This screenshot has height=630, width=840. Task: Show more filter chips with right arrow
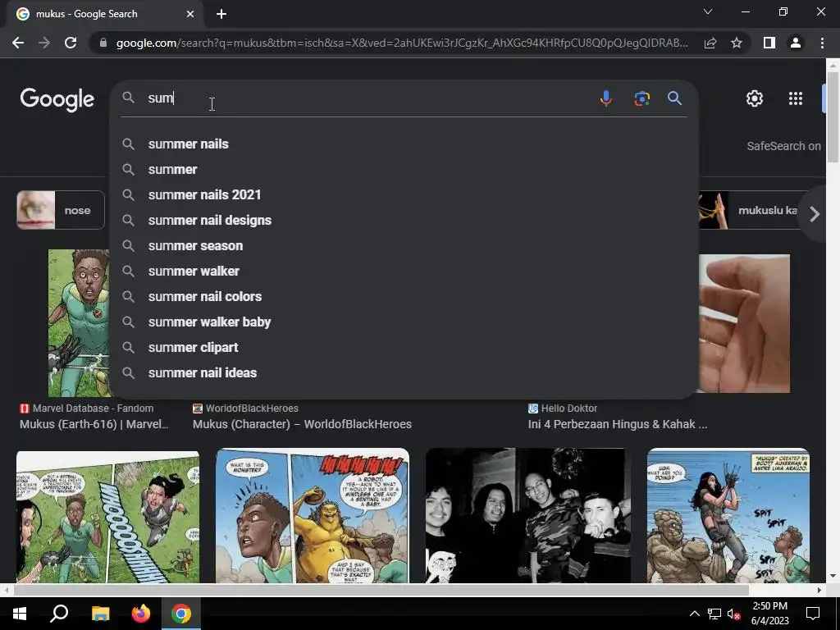coord(815,214)
